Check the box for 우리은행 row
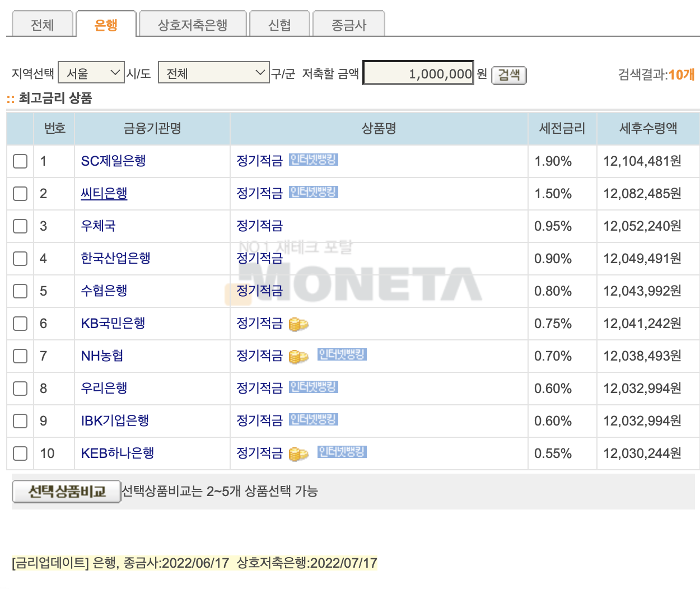The height and width of the screenshot is (589, 700). pos(20,389)
